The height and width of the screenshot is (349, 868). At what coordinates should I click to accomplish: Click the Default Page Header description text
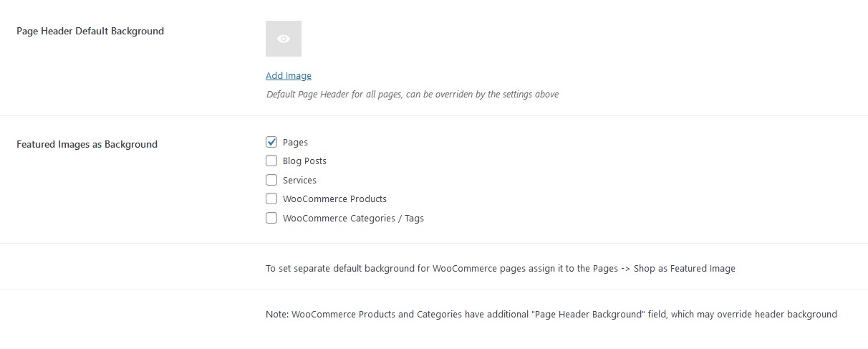pyautogui.click(x=413, y=94)
